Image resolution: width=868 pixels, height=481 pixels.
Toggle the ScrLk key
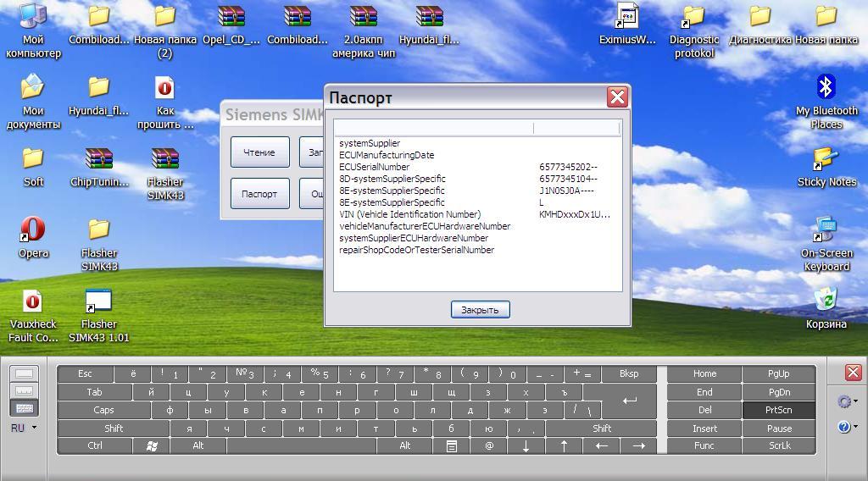pos(780,446)
